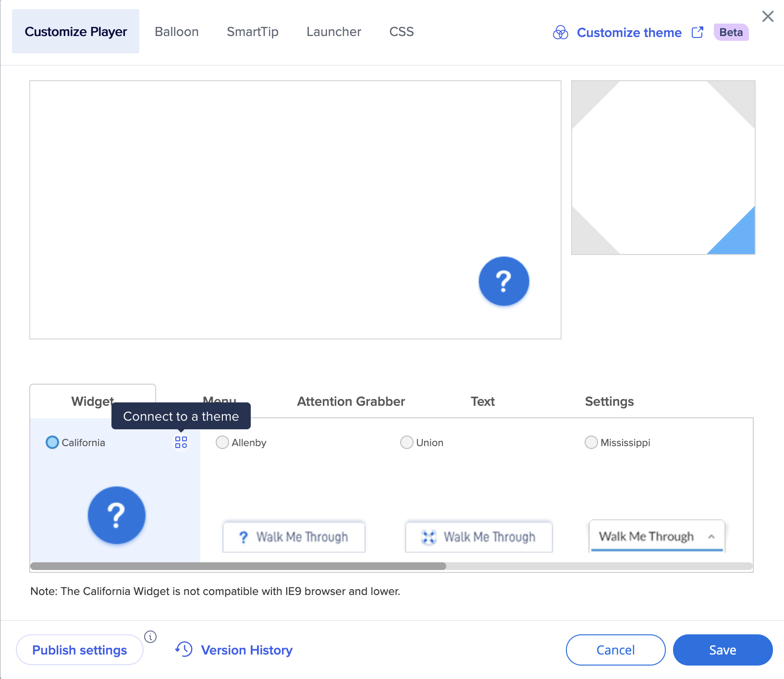Image resolution: width=784 pixels, height=679 pixels.
Task: Click the Connect to a theme grid icon
Action: point(181,442)
